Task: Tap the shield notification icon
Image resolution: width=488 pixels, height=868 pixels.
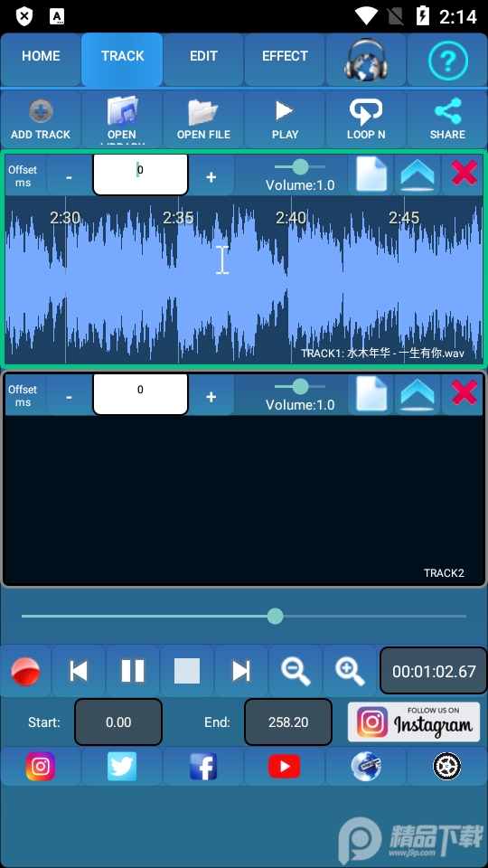Action: (x=23, y=16)
